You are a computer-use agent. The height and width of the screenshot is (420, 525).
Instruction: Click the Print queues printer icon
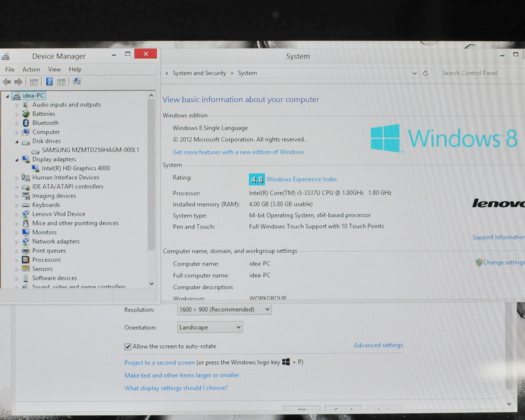pos(26,251)
